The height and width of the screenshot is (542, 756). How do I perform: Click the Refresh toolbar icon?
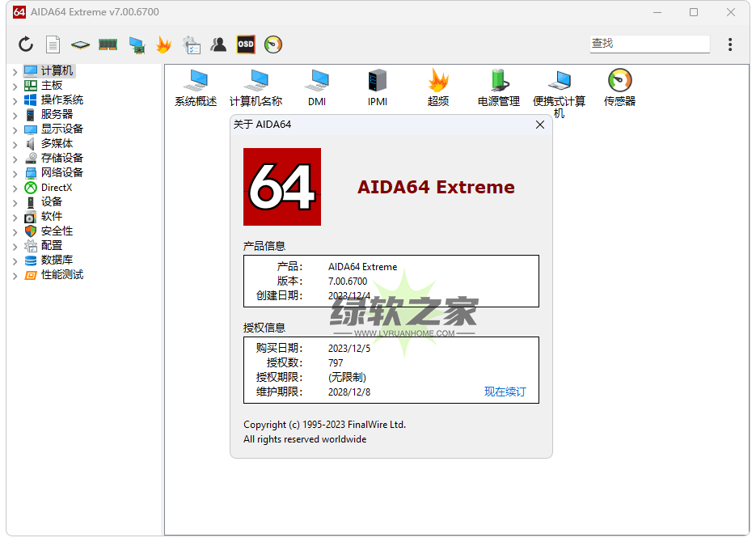26,44
